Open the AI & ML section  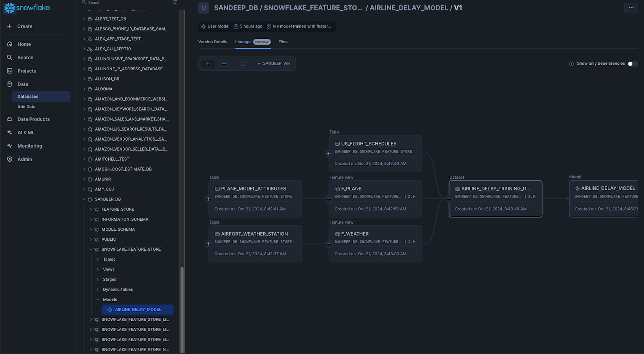point(25,132)
